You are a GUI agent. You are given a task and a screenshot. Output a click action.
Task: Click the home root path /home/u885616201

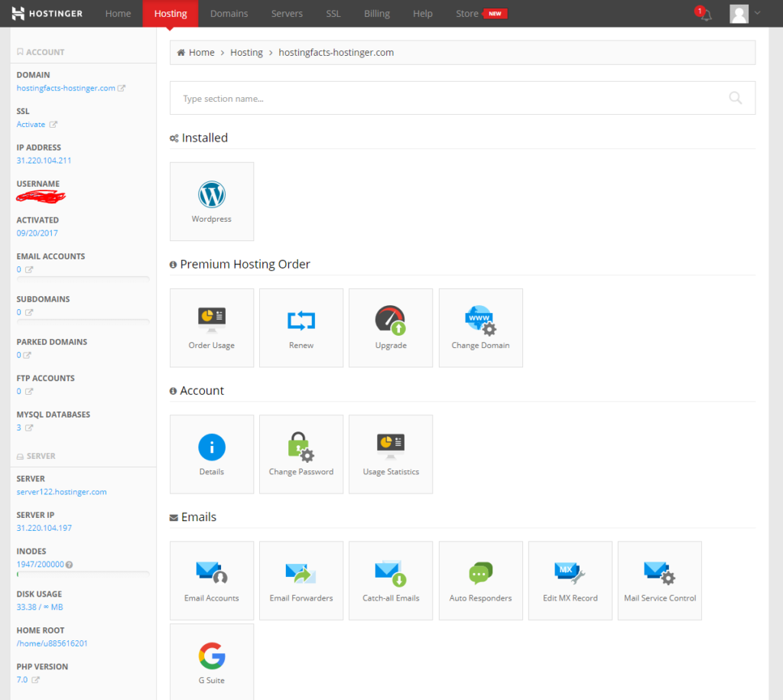52,643
